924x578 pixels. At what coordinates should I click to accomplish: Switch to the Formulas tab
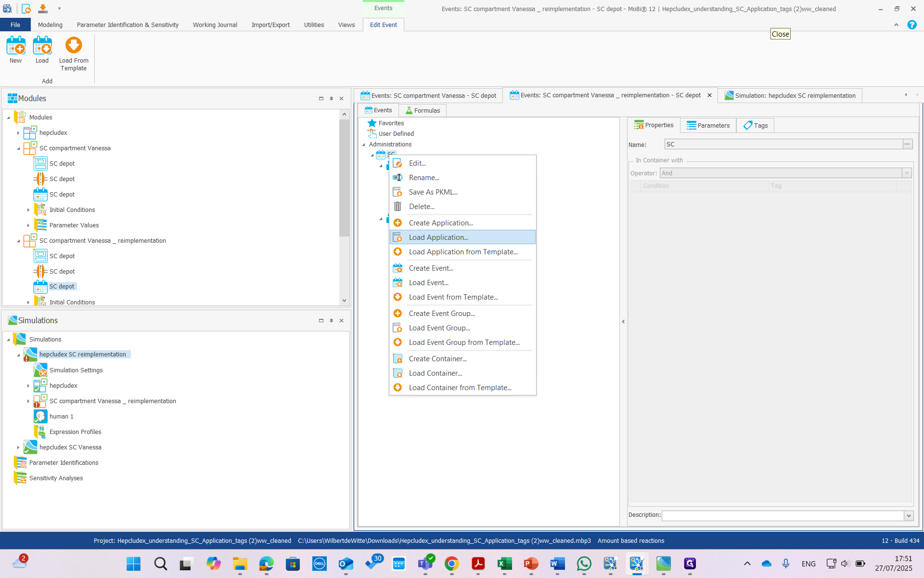click(x=423, y=110)
